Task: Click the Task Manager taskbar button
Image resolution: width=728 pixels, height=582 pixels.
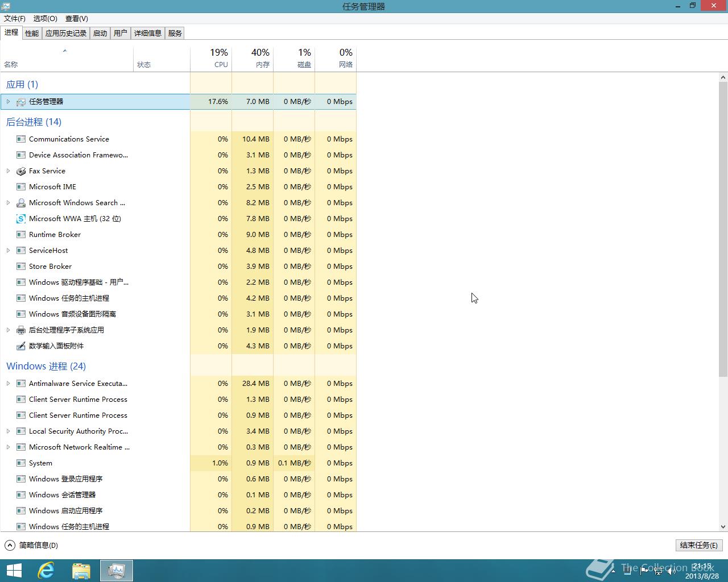Action: click(117, 571)
